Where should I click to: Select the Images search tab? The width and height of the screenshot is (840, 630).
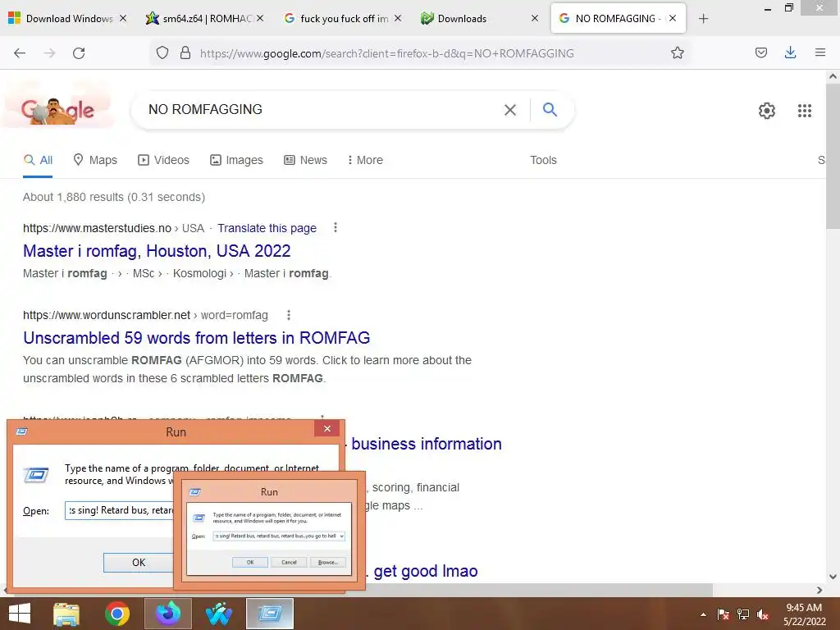[x=236, y=160]
